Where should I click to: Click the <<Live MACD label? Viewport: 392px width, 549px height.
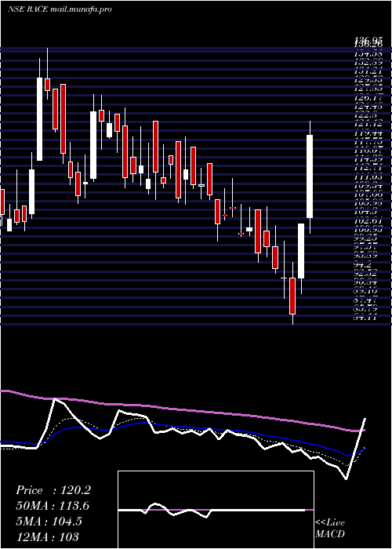click(330, 529)
